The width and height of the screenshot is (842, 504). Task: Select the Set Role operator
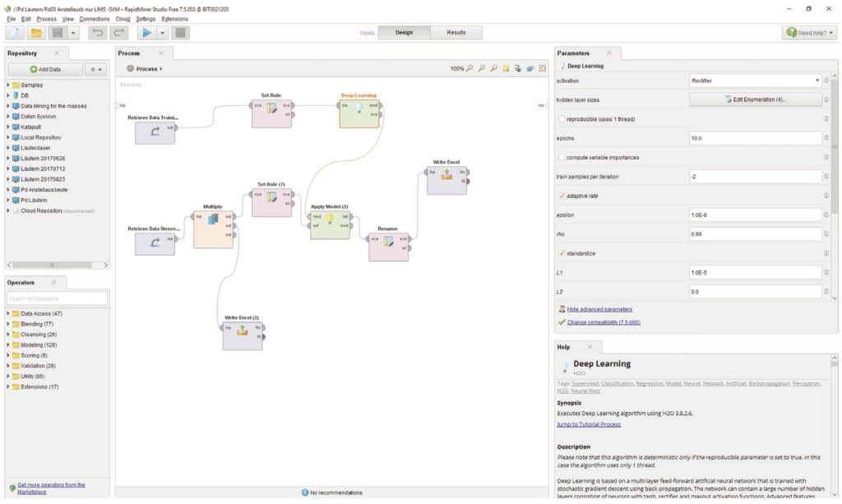pyautogui.click(x=271, y=113)
